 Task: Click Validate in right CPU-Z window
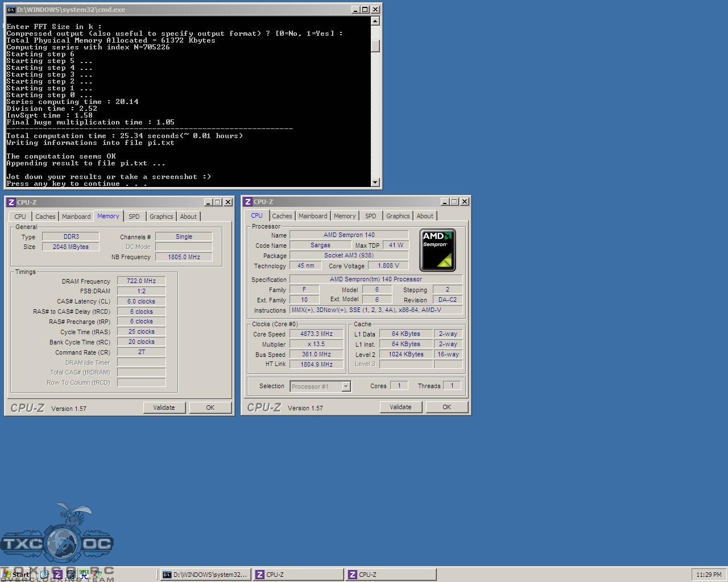400,407
